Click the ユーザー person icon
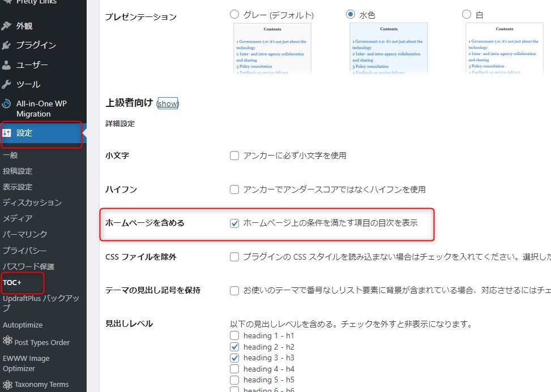The width and height of the screenshot is (551, 392). [6, 65]
